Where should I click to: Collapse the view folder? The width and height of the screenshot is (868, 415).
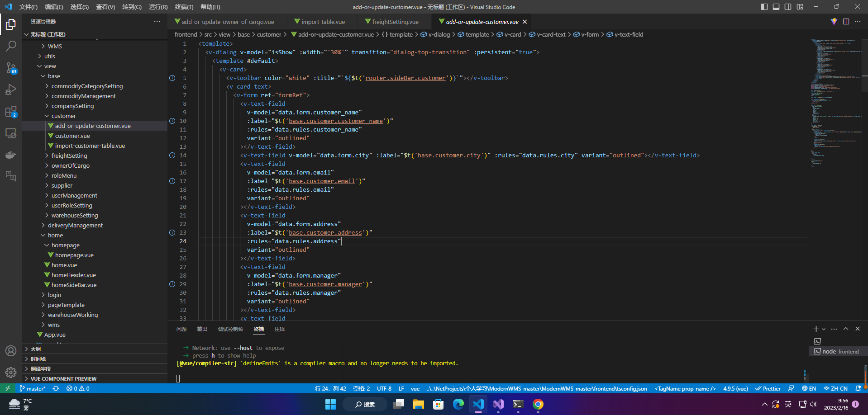[94, 66]
